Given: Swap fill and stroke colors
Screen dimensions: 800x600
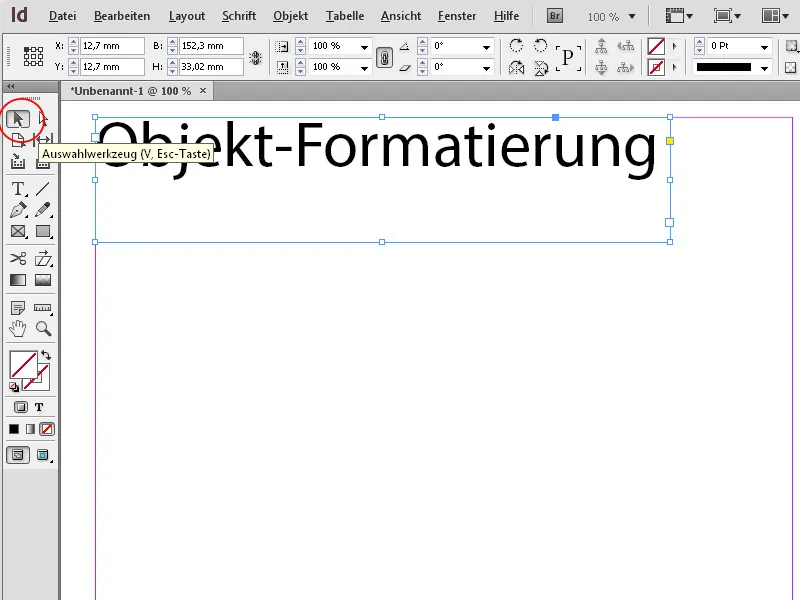Looking at the screenshot, I should tap(46, 355).
